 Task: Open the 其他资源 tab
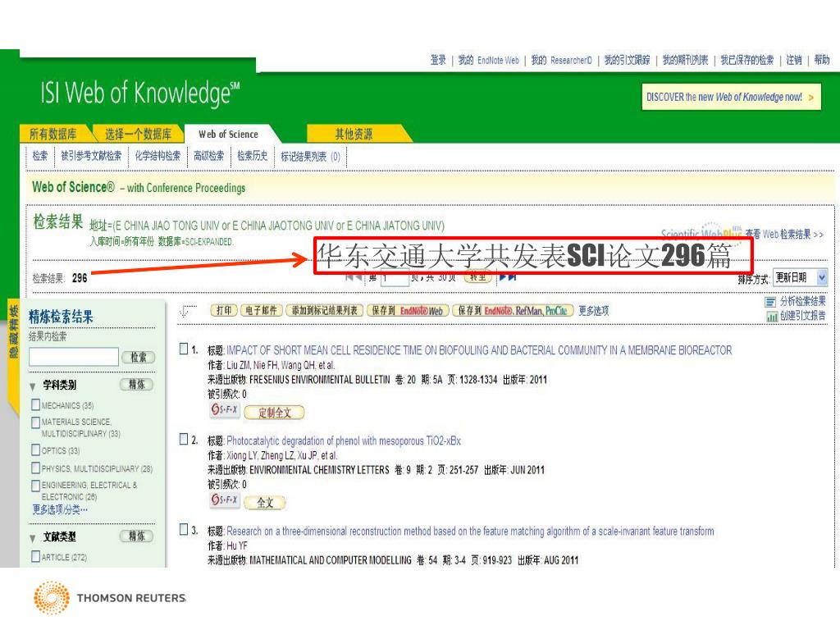354,134
